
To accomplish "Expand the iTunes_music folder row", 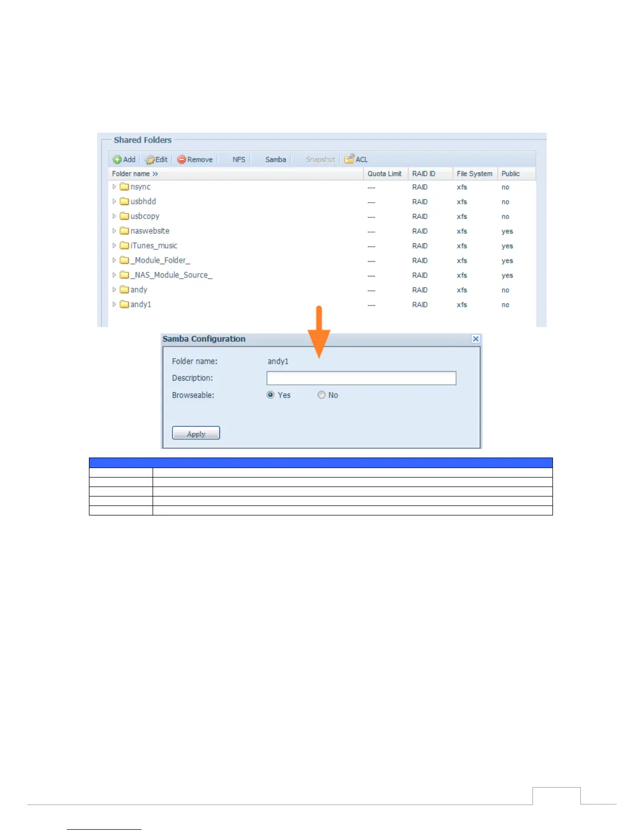I will [x=114, y=246].
